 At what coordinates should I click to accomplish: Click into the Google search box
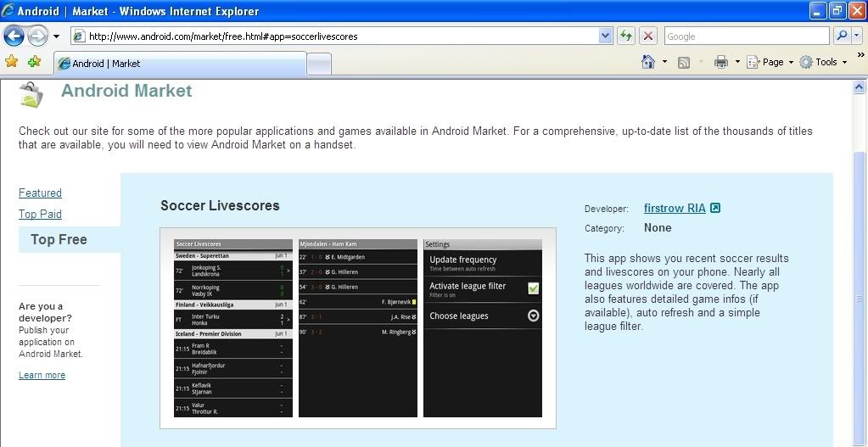pyautogui.click(x=746, y=36)
